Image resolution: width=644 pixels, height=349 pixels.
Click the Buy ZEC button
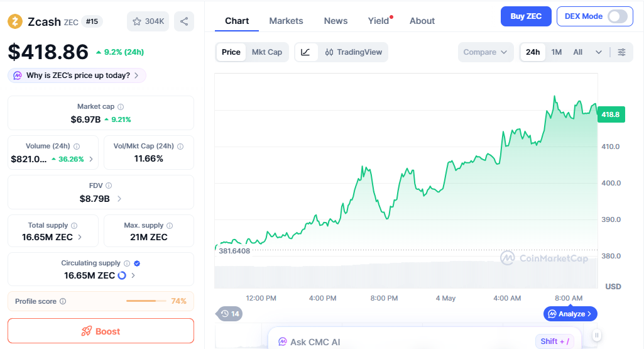click(x=526, y=16)
